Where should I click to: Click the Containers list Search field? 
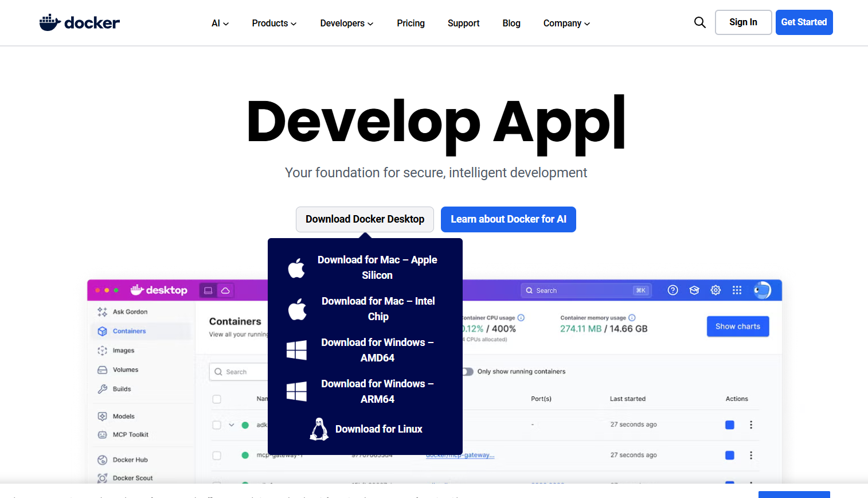238,372
